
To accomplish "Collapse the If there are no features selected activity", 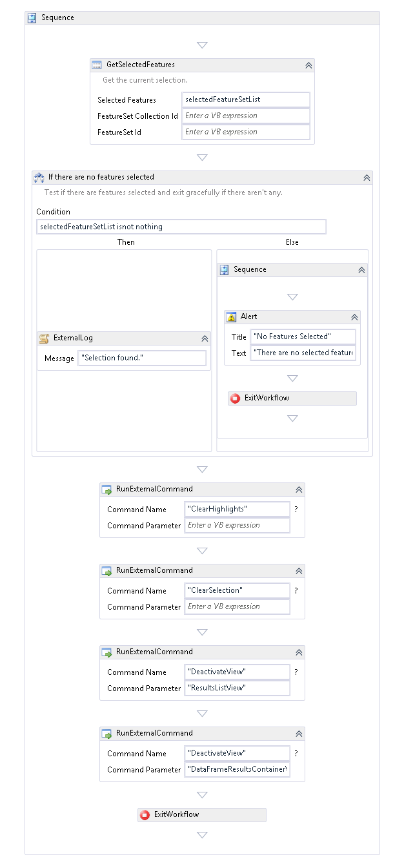I will [x=367, y=178].
